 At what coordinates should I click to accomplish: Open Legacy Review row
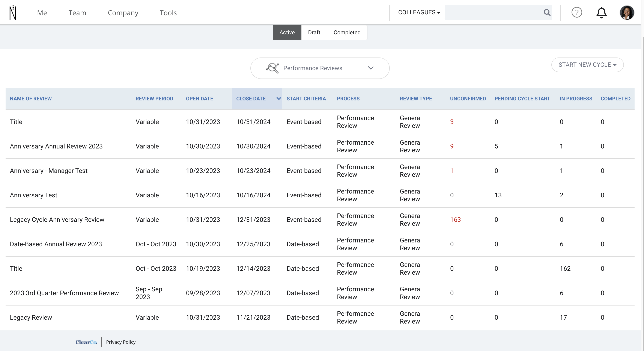320,318
